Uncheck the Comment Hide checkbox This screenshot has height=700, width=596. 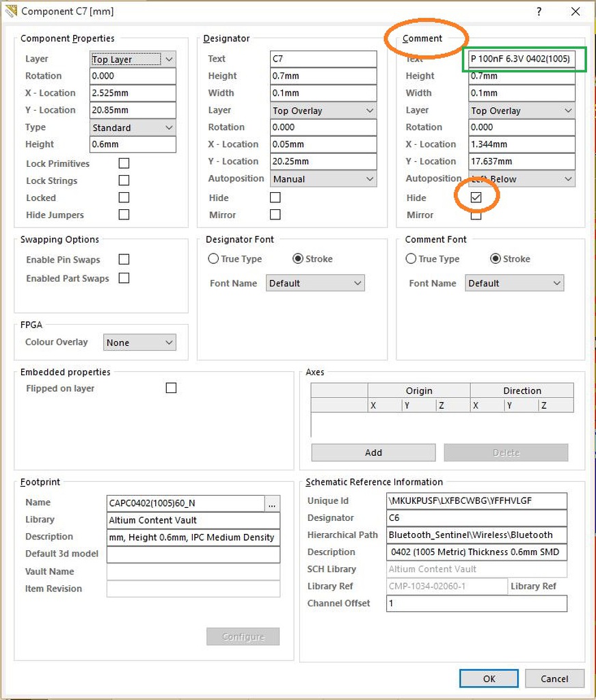[x=476, y=198]
